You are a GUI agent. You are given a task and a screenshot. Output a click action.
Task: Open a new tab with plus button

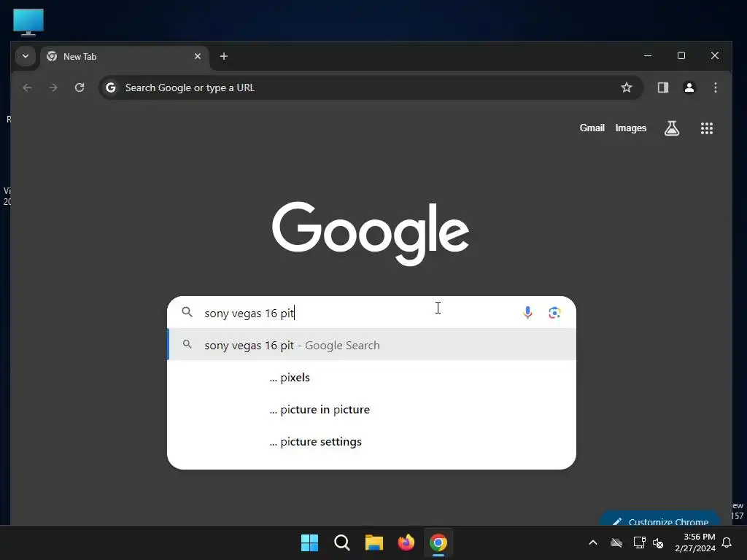223,56
